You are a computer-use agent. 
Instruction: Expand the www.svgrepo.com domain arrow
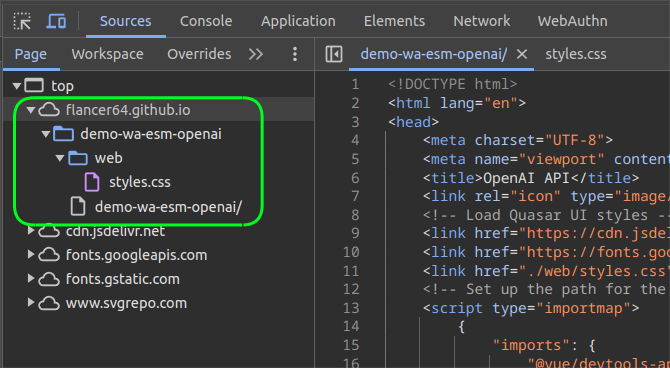tap(31, 303)
